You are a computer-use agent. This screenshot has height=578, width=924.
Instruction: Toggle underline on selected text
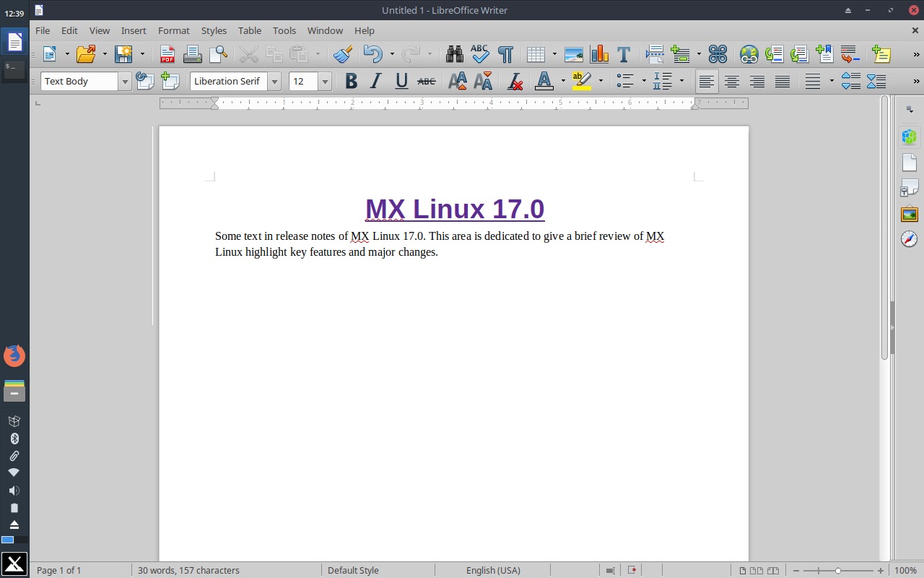pyautogui.click(x=401, y=81)
